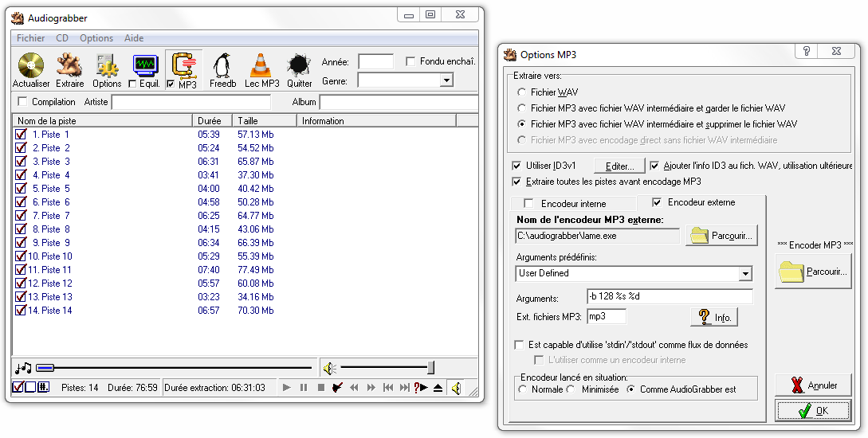Select the Fichier WAV radio option
This screenshot has width=868, height=438.
(521, 92)
